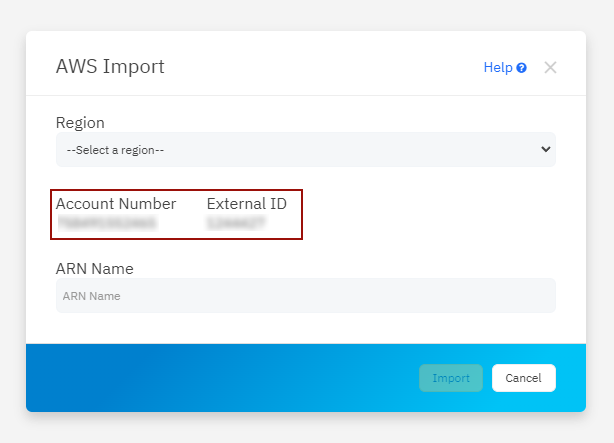This screenshot has height=443, width=614.
Task: Click the Region dropdown chevron arrow
Action: (545, 149)
